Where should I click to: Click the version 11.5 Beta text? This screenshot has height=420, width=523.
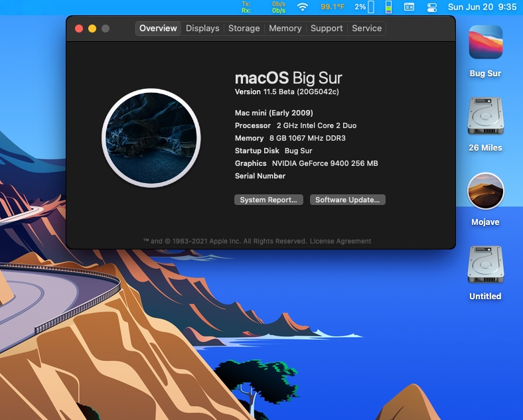(287, 92)
